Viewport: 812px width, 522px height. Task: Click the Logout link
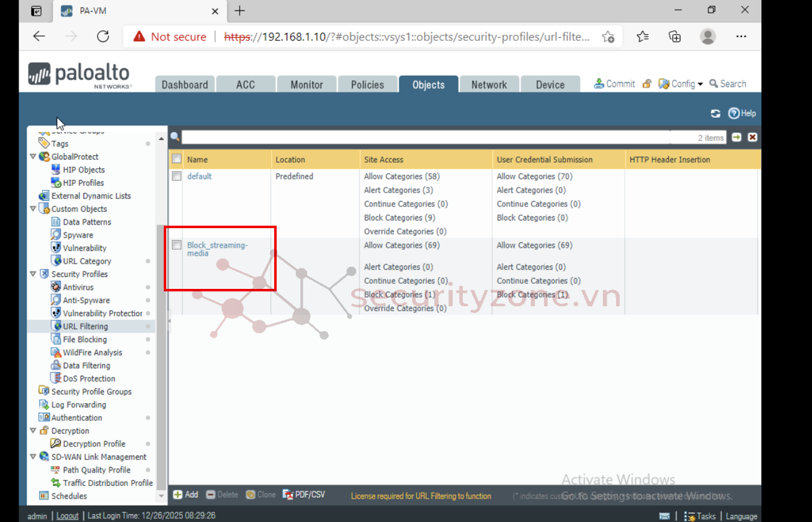(x=68, y=516)
